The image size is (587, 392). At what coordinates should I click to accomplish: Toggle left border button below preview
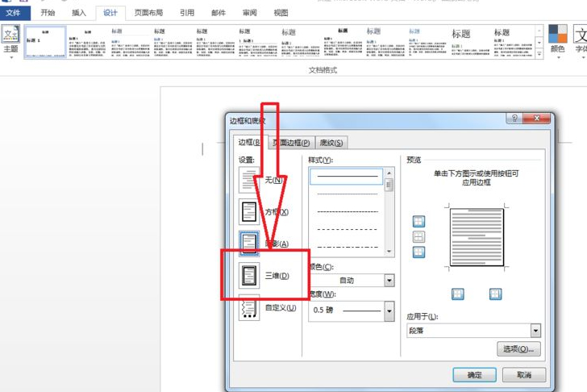pos(458,294)
